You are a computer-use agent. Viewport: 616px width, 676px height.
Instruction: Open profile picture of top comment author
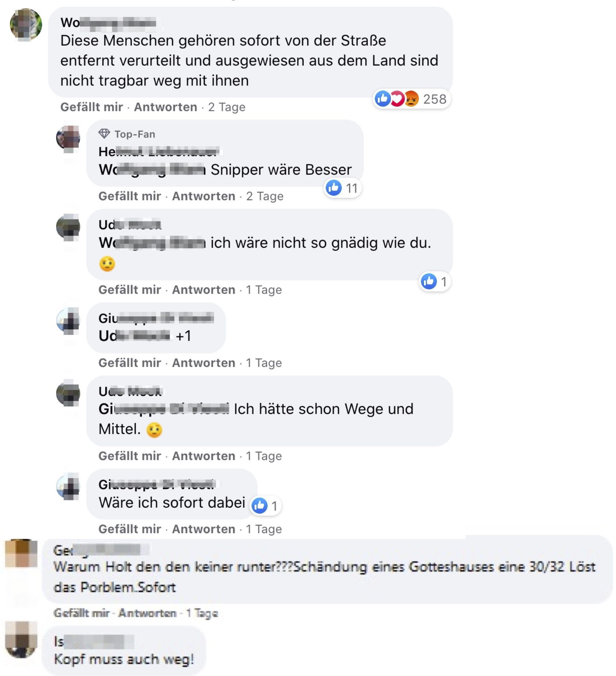(x=26, y=24)
